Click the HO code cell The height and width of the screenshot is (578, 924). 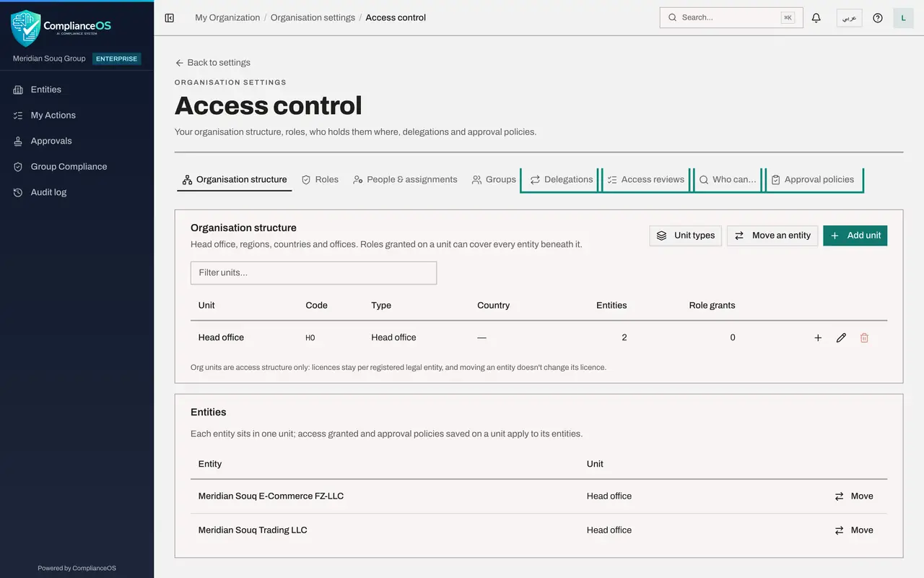(x=310, y=338)
